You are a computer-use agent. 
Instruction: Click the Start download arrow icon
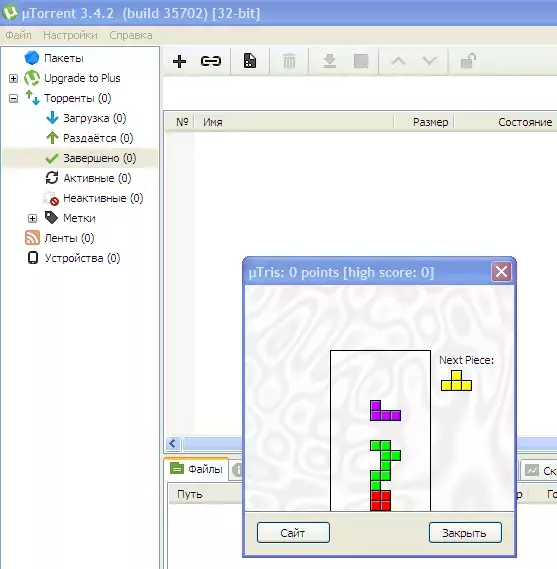click(x=329, y=61)
